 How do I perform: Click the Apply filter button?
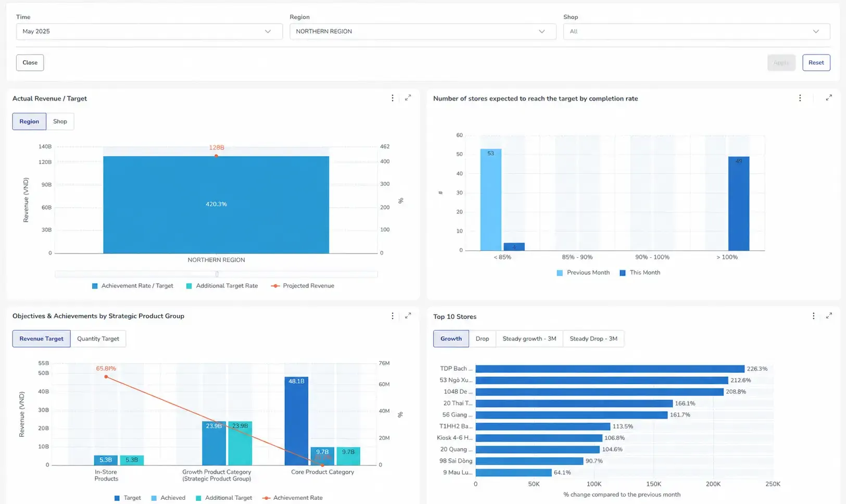[781, 62]
